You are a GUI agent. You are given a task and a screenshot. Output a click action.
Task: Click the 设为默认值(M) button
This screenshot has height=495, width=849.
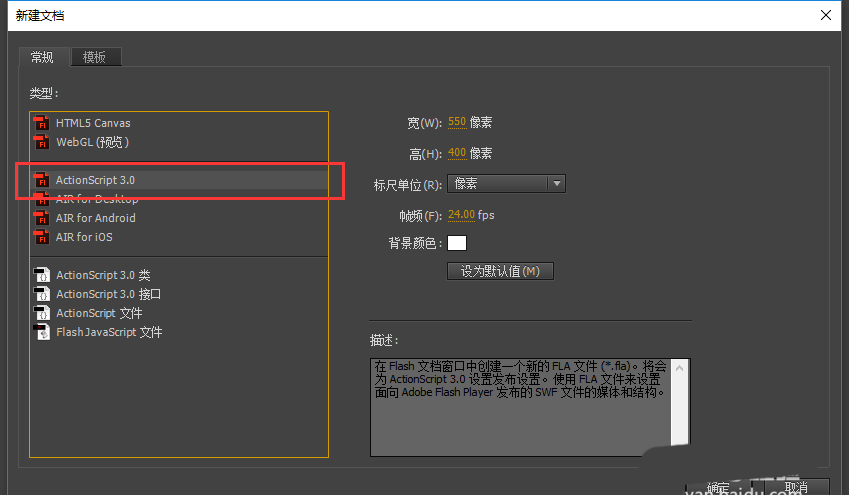tap(500, 271)
